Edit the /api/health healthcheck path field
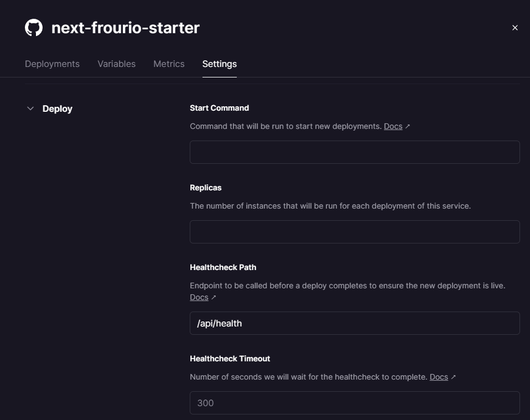 pos(355,323)
